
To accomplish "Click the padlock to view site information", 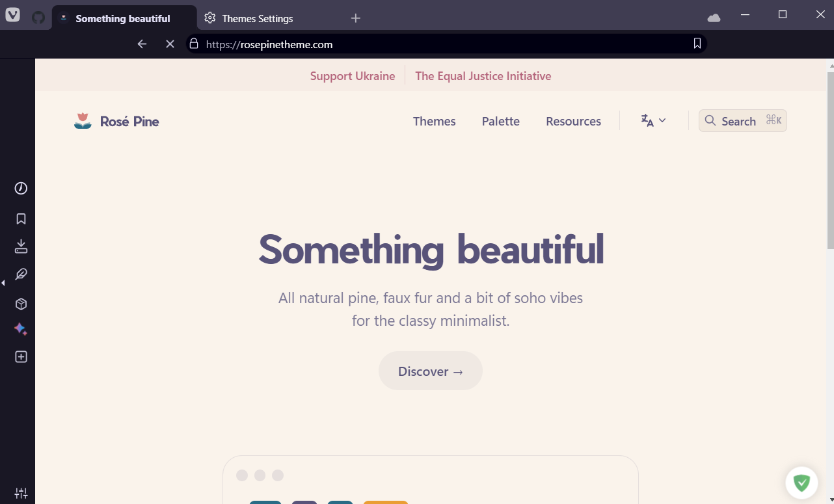I will (x=193, y=44).
